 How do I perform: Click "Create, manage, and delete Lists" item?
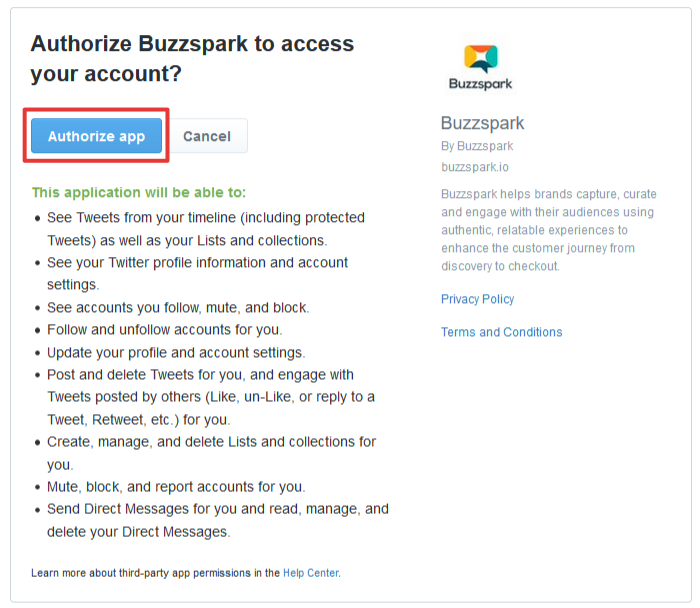(x=211, y=441)
